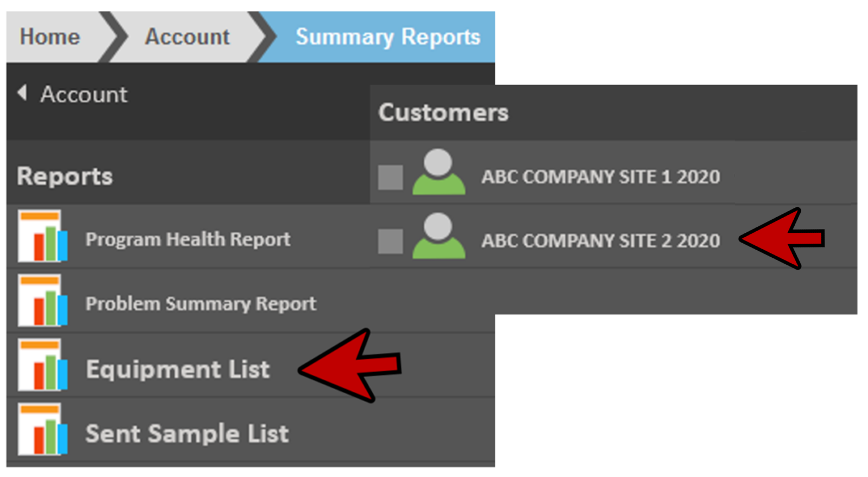This screenshot has height=477, width=868.
Task: Open the Problem Summary Report
Action: pyautogui.click(x=201, y=304)
